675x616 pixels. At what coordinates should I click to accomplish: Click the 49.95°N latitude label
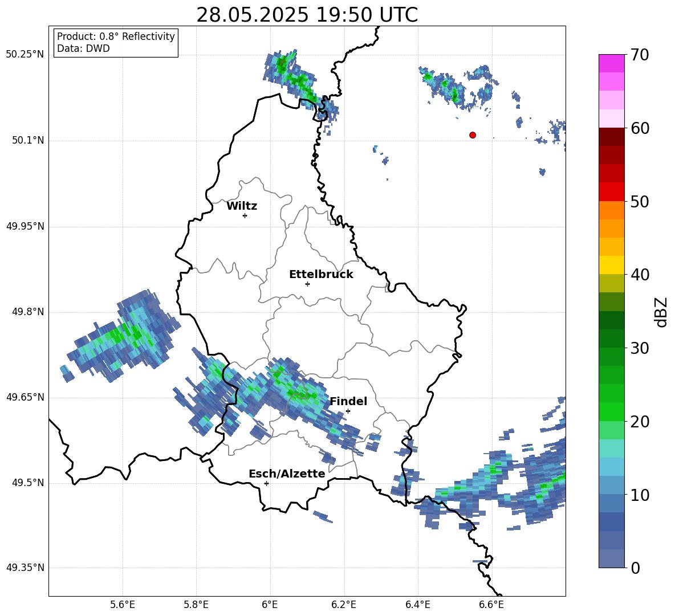25,226
